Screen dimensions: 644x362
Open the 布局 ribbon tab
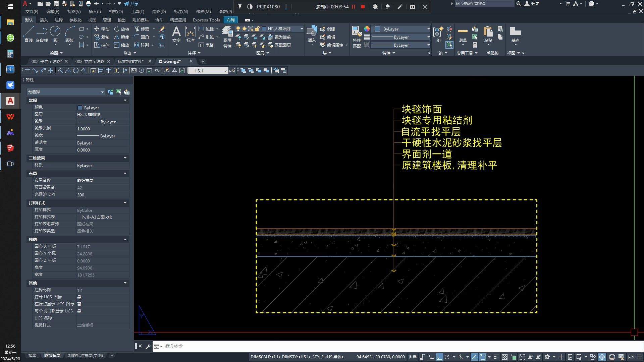(230, 20)
